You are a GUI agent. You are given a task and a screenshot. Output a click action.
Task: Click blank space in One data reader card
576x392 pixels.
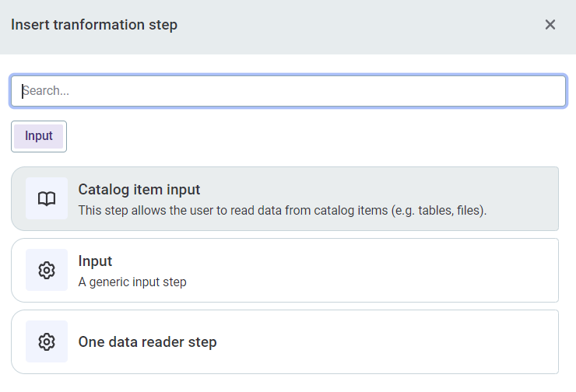389,341
